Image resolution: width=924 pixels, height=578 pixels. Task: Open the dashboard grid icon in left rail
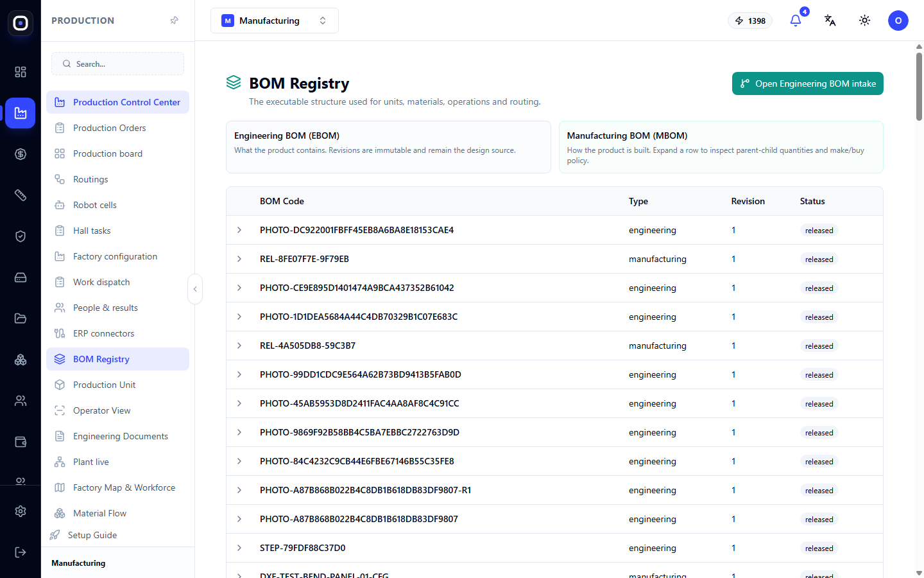point(21,72)
